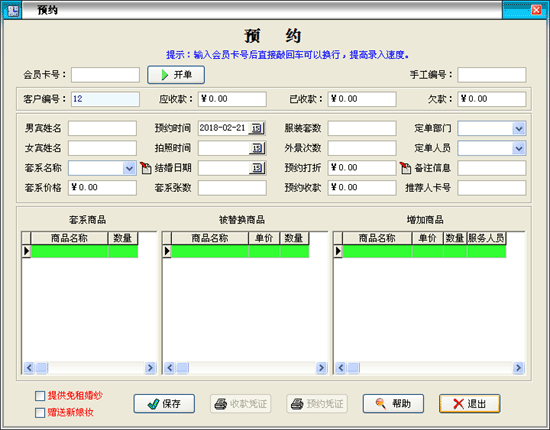
Task: Expand the 定单部门 dropdown
Action: point(519,128)
